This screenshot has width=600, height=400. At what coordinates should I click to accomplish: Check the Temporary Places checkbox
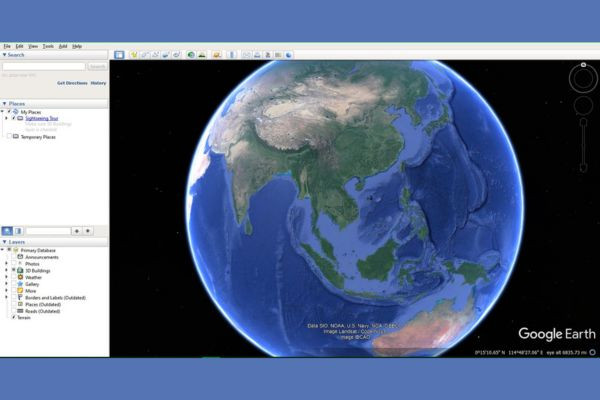point(10,137)
